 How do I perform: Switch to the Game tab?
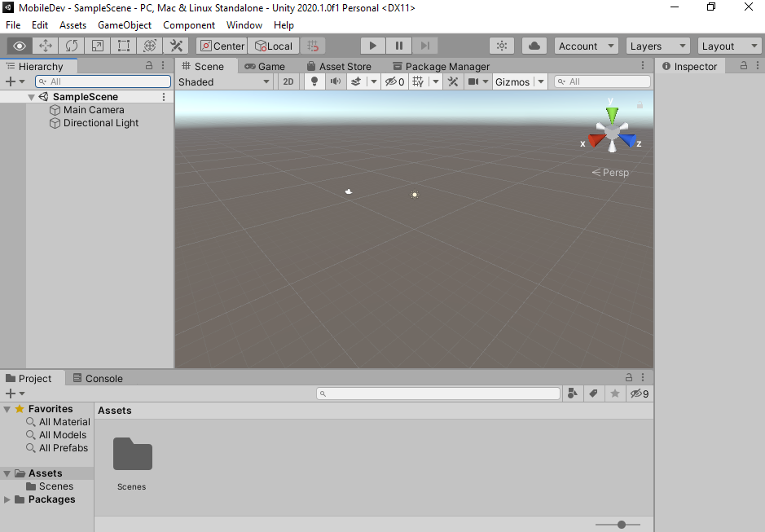(265, 66)
